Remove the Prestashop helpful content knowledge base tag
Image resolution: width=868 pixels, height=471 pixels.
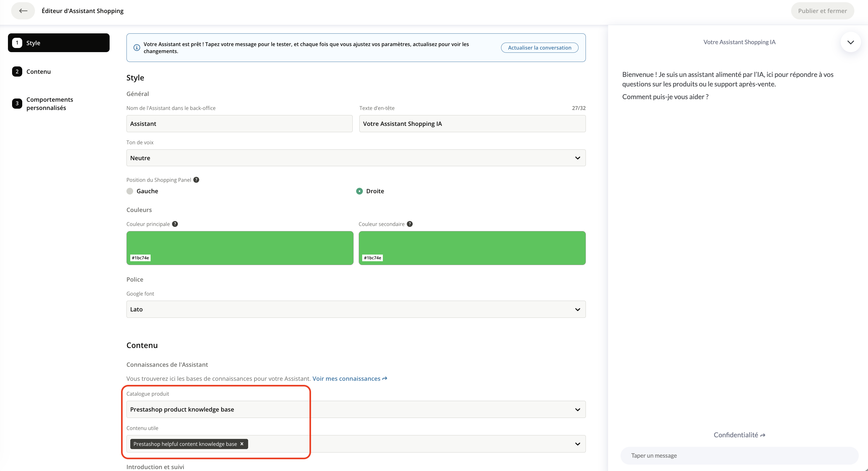[x=242, y=444]
